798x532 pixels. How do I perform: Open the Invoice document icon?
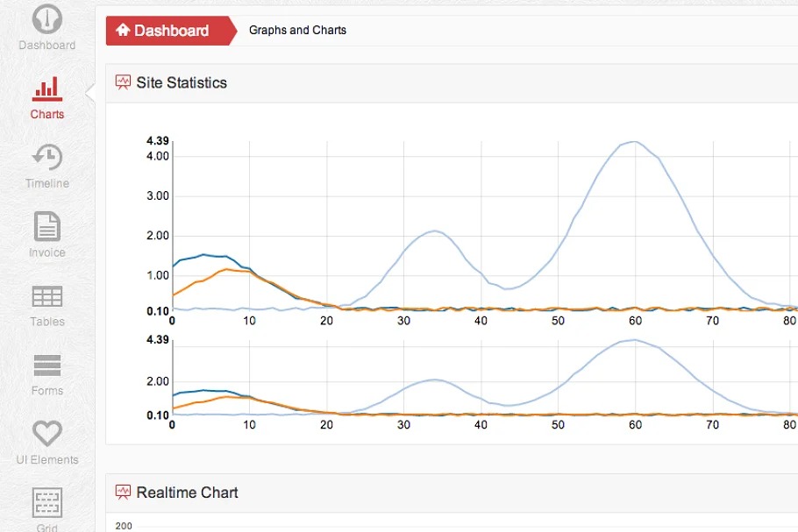coord(46,226)
